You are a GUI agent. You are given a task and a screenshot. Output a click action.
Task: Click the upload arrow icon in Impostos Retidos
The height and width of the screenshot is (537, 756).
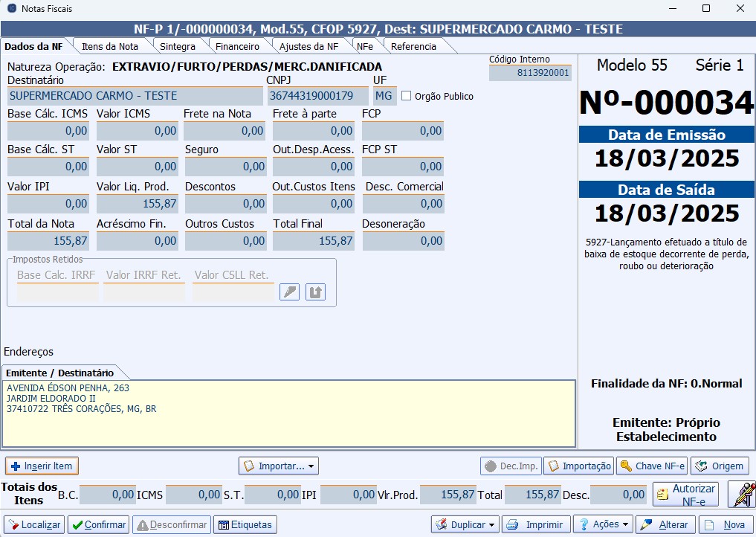315,292
